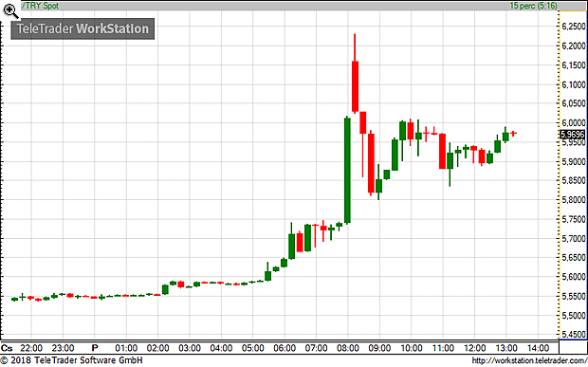Click the 09:00 time axis label
The height and width of the screenshot is (367, 588).
[x=379, y=347]
